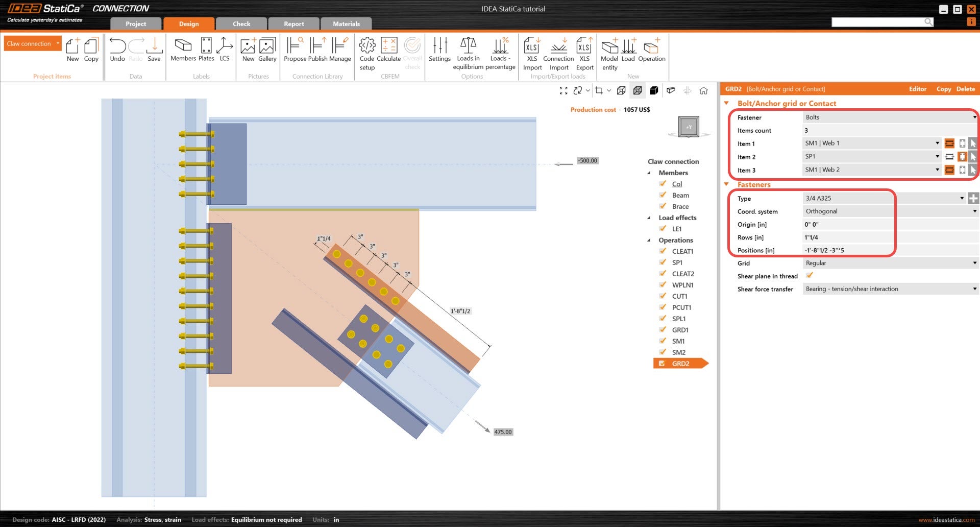Click the Delete button for GRD2
This screenshot has width=980, height=527.
click(965, 89)
